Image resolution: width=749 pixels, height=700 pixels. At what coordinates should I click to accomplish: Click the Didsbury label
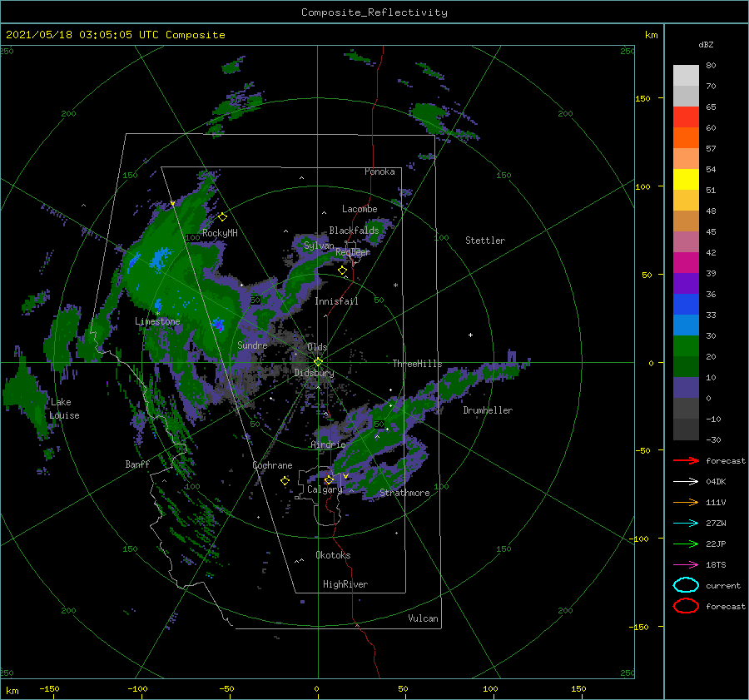tap(314, 373)
